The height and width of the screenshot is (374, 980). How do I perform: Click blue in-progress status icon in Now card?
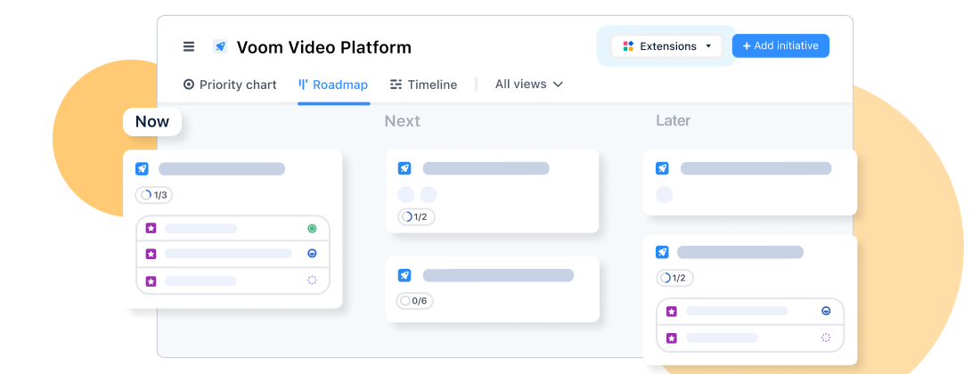pyautogui.click(x=312, y=254)
